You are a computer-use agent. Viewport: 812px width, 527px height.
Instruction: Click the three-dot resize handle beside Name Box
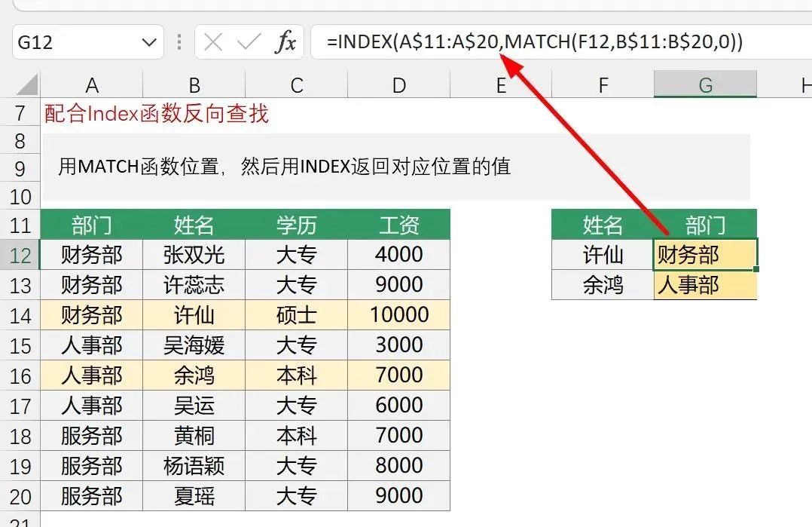click(179, 42)
